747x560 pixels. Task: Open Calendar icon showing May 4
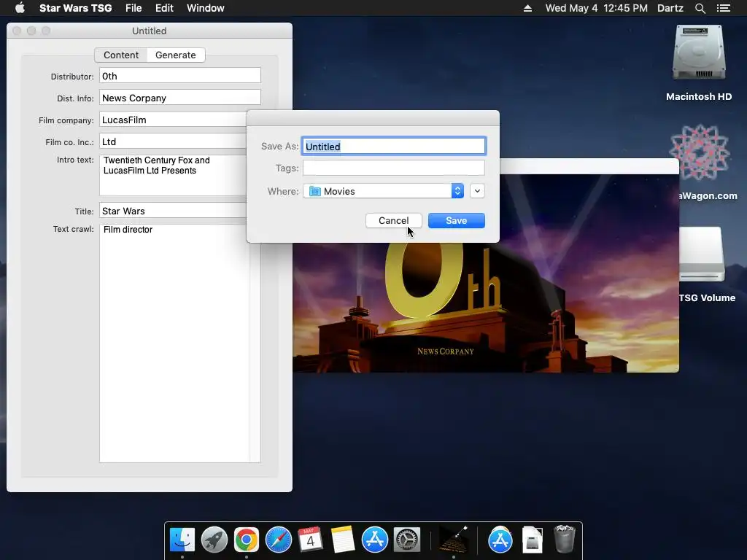pos(310,540)
